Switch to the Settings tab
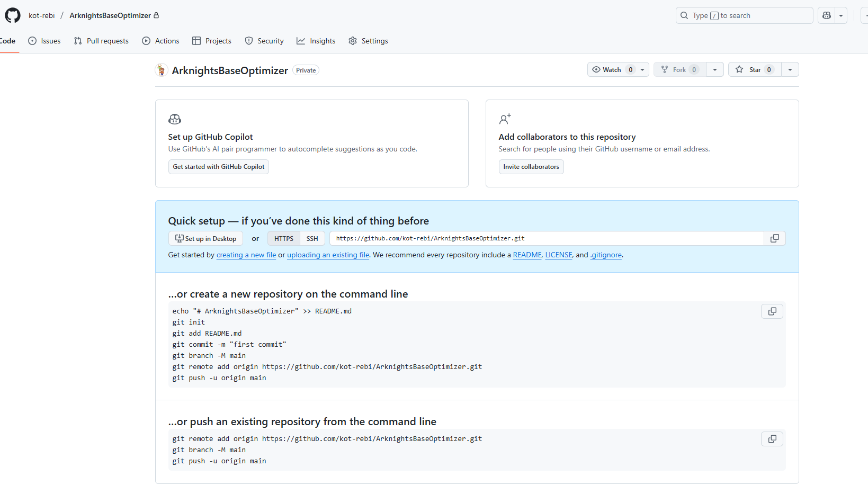868x485 pixels. click(368, 41)
